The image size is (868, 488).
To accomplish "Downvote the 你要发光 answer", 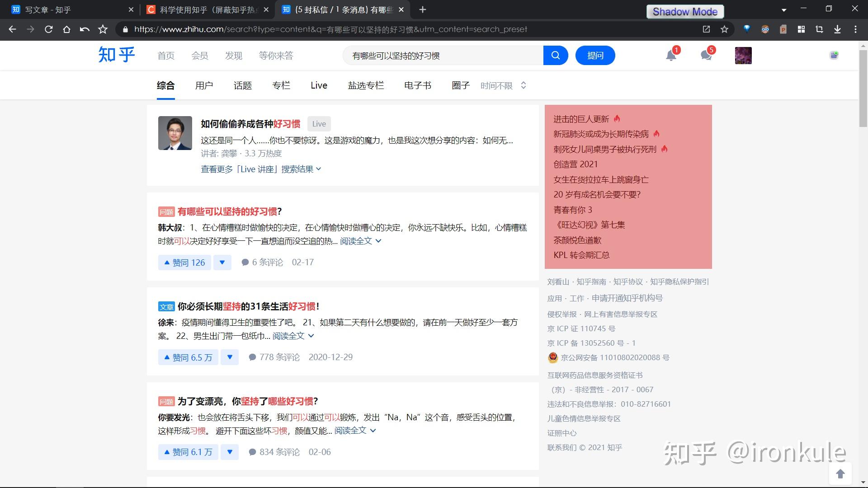I will tap(230, 452).
